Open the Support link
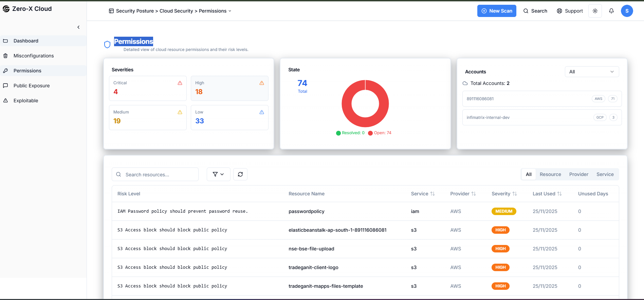Image resolution: width=644 pixels, height=300 pixels. (570, 11)
